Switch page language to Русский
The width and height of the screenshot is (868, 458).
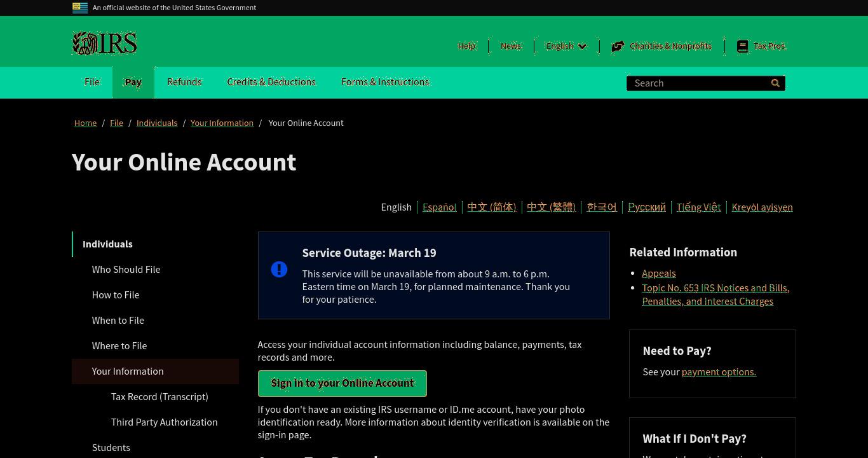(x=647, y=207)
